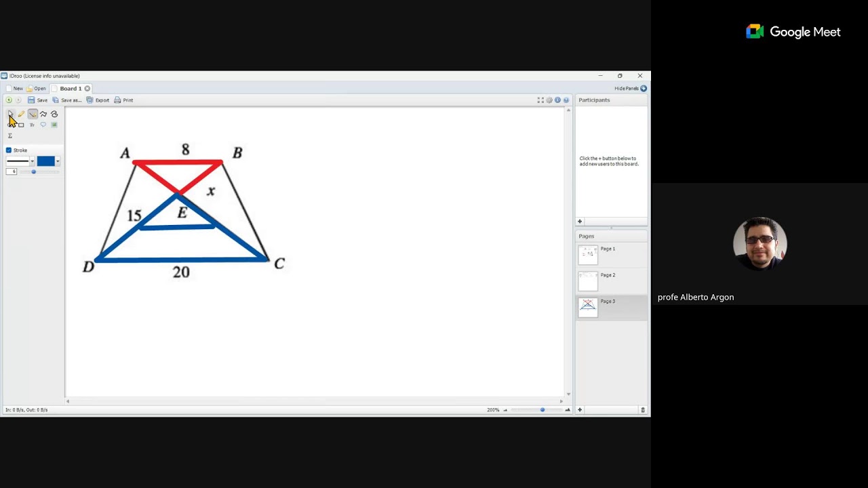
Task: Click the Google Meet logo
Action: (x=793, y=32)
